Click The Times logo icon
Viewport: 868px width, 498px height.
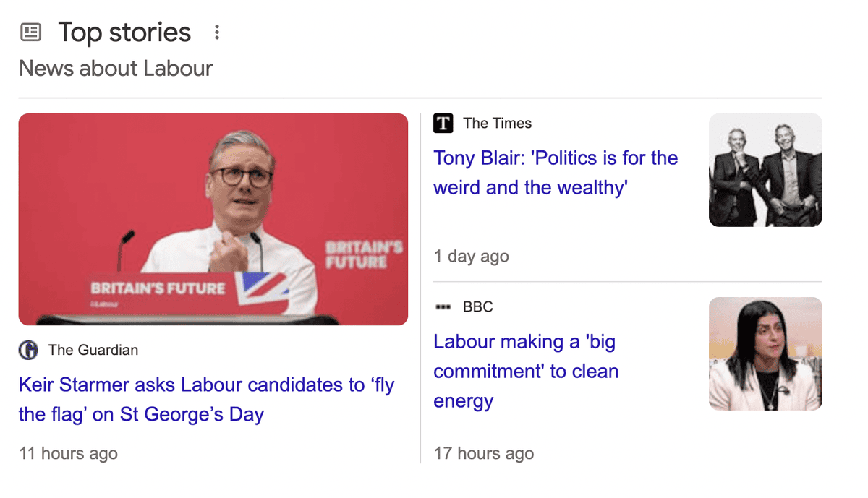pos(443,124)
